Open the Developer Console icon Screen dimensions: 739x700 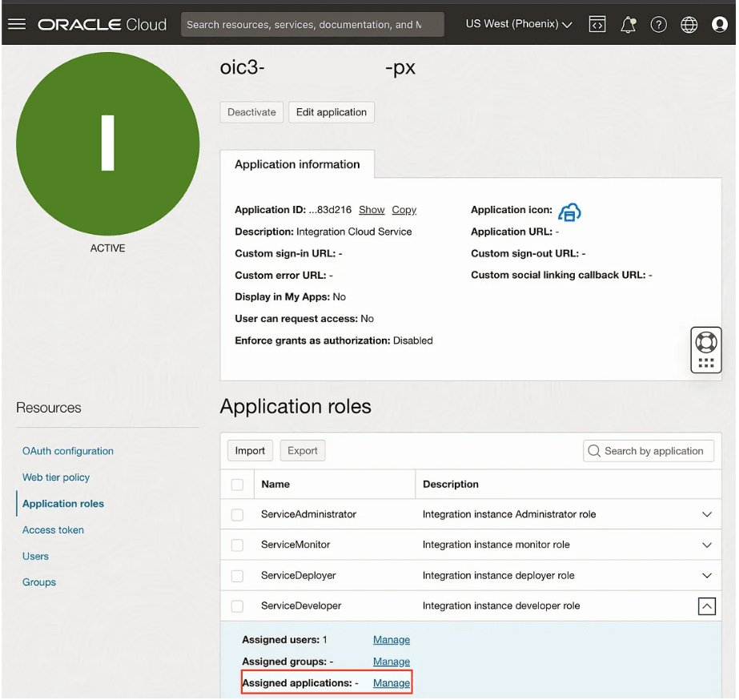coord(597,24)
